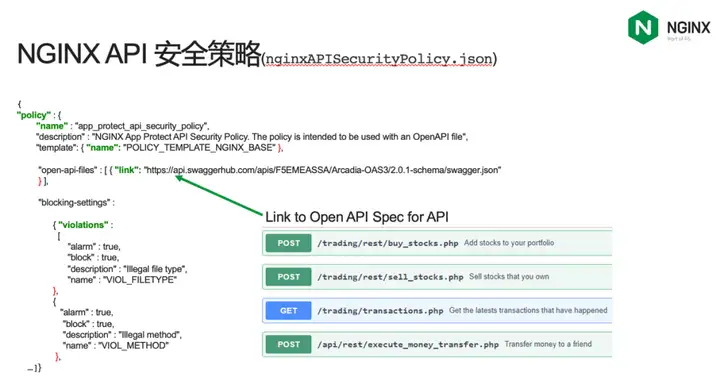Expand the /trading/rest/sell_stocks.php endpoint row

[x=437, y=277]
